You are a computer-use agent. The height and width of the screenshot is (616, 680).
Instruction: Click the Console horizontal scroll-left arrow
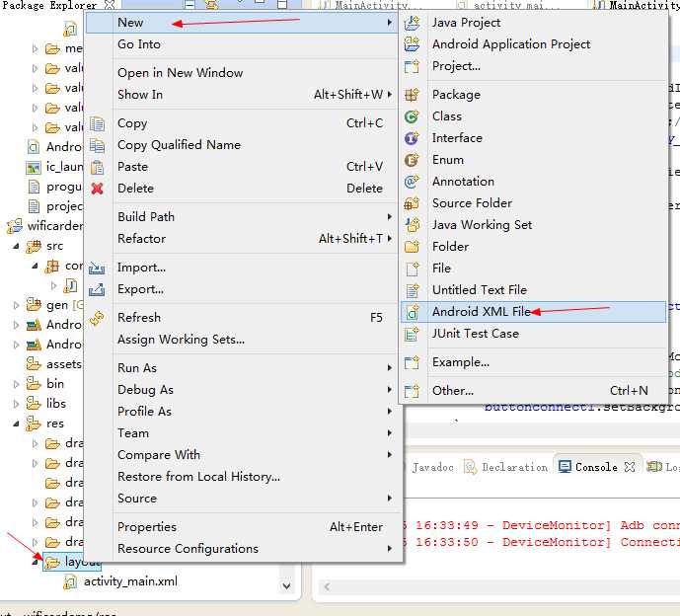coord(327,587)
